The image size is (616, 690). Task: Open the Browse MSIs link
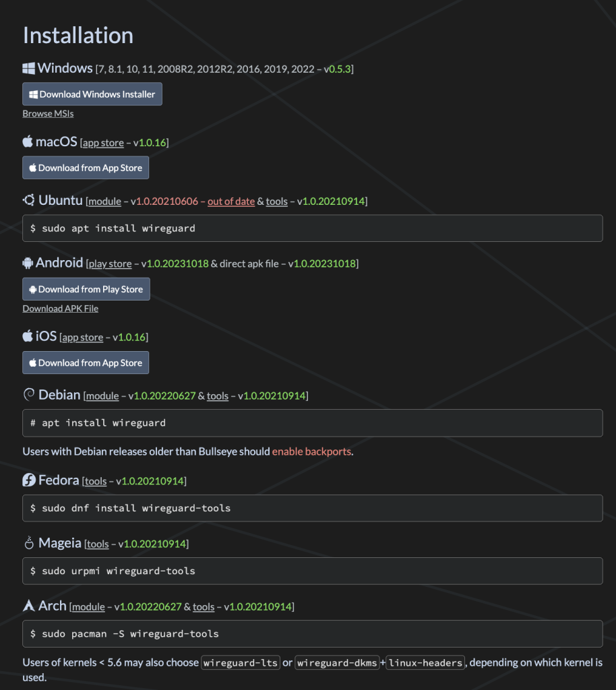click(x=48, y=114)
